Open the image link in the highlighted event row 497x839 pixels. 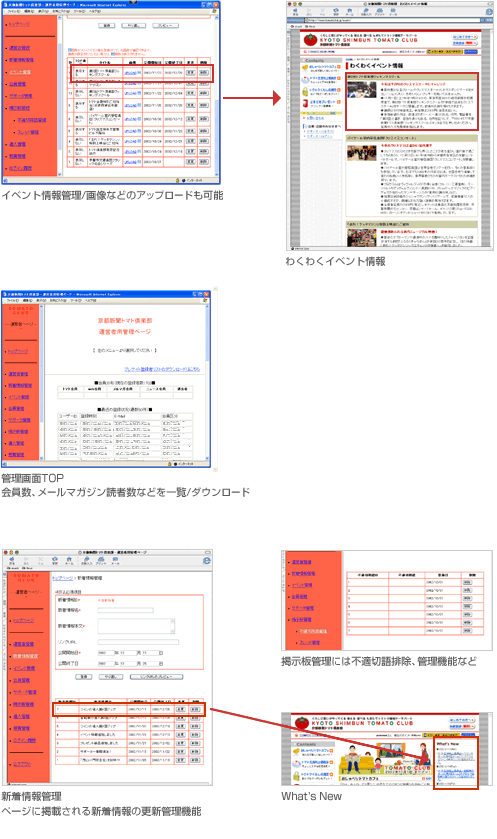click(132, 72)
